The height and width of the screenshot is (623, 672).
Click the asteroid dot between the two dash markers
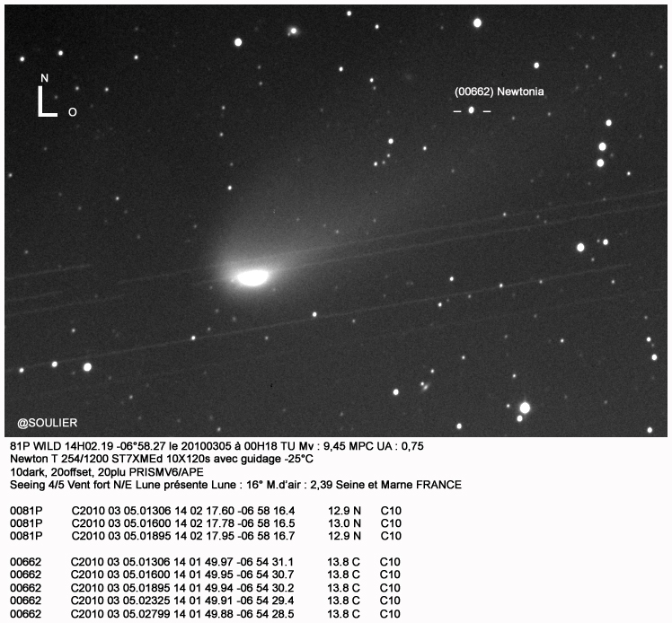(x=472, y=110)
